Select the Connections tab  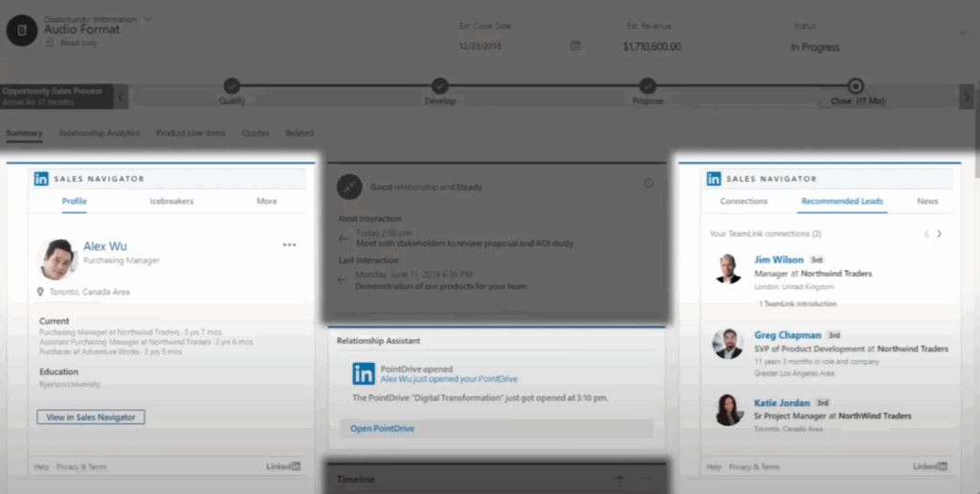(744, 201)
